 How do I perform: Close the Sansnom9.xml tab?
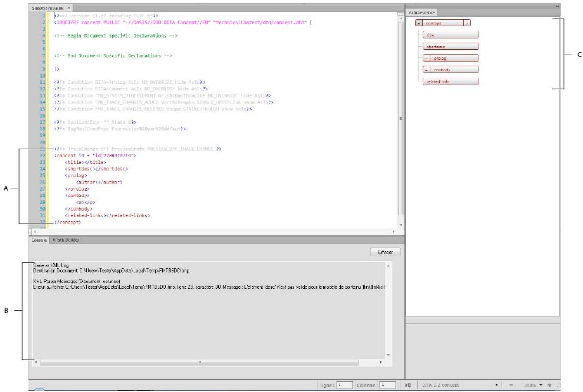68,8
